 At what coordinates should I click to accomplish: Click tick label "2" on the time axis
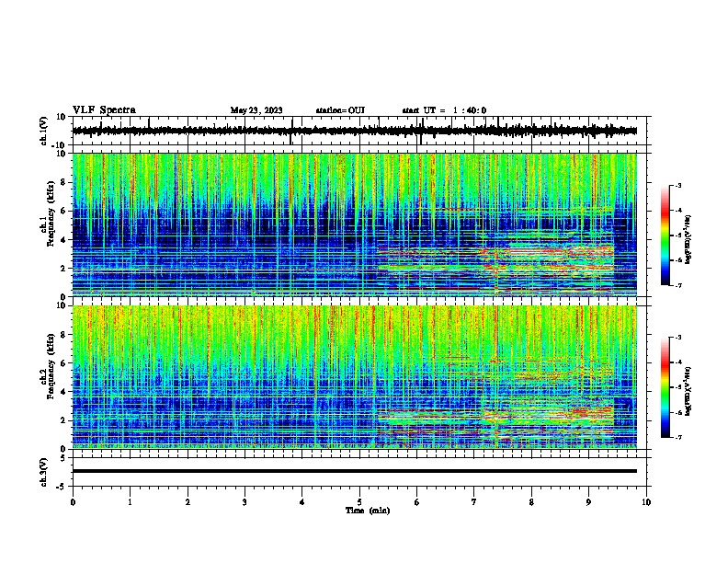coord(188,502)
